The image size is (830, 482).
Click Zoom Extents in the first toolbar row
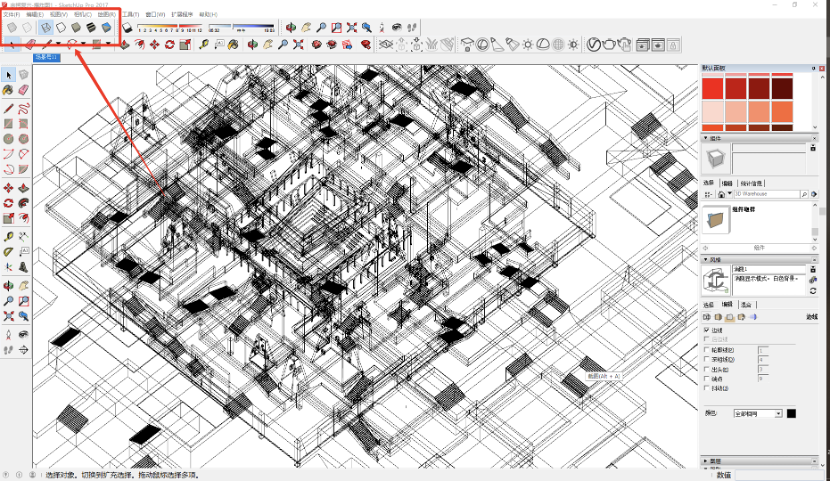click(351, 27)
